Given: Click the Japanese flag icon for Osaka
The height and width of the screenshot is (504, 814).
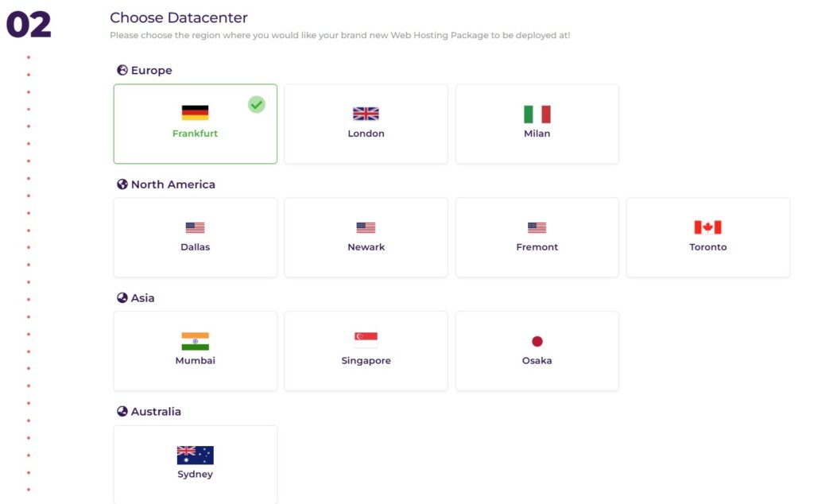Looking at the screenshot, I should (x=537, y=341).
